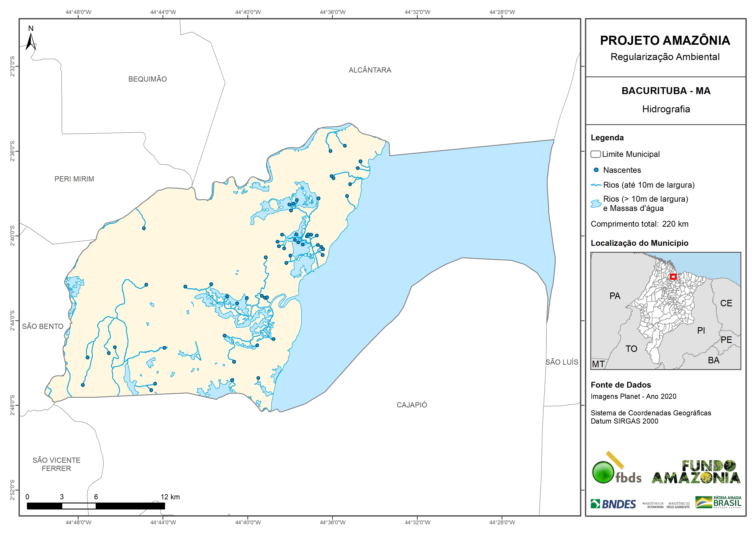This screenshot has height=534, width=756.
Task: Click the PERI MIRIM municipality label
Action: pos(74,179)
